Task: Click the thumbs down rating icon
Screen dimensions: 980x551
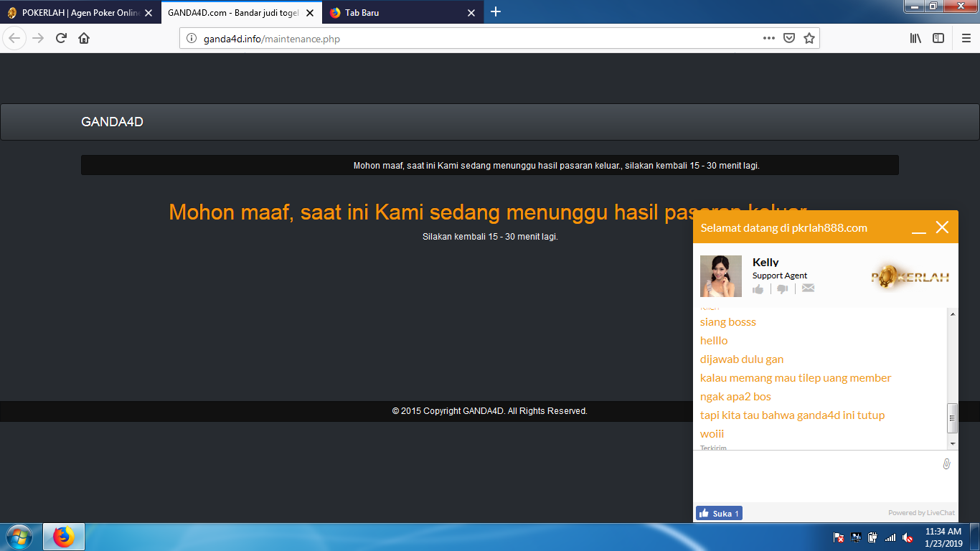Action: click(x=783, y=288)
